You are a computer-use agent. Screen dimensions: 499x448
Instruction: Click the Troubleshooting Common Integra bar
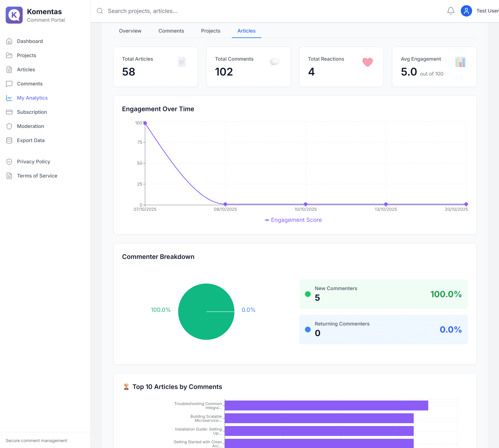326,406
